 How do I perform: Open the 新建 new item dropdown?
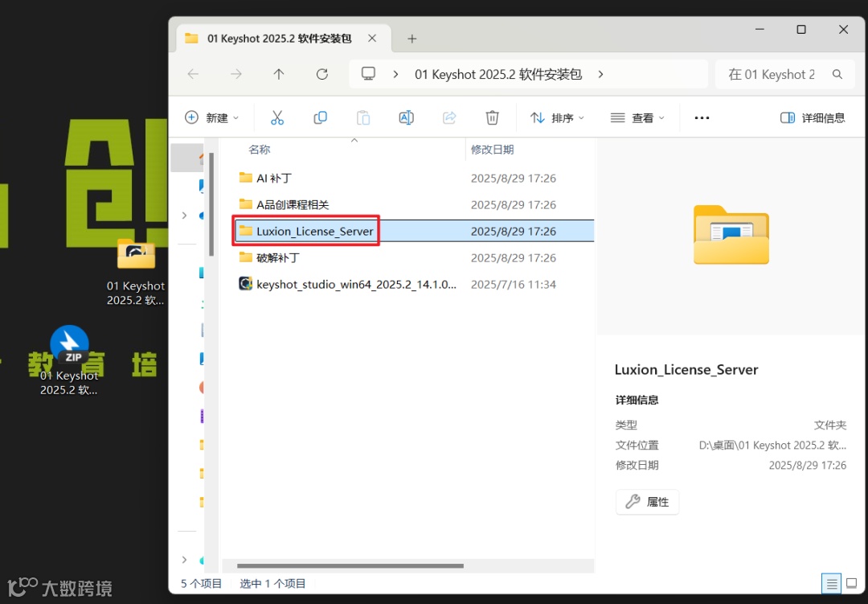211,117
